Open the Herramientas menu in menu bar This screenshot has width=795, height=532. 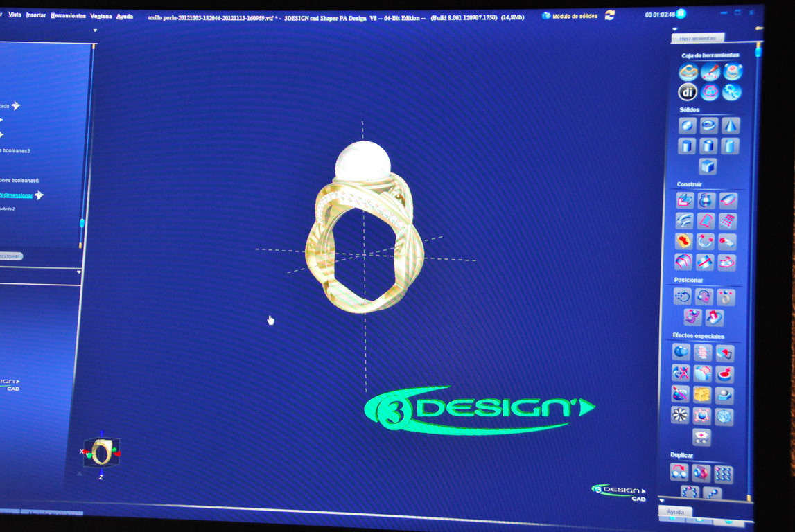coord(68,15)
